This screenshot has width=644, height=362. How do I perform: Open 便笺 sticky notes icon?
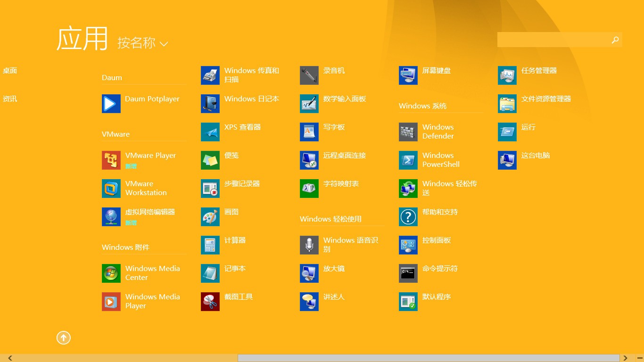click(210, 160)
